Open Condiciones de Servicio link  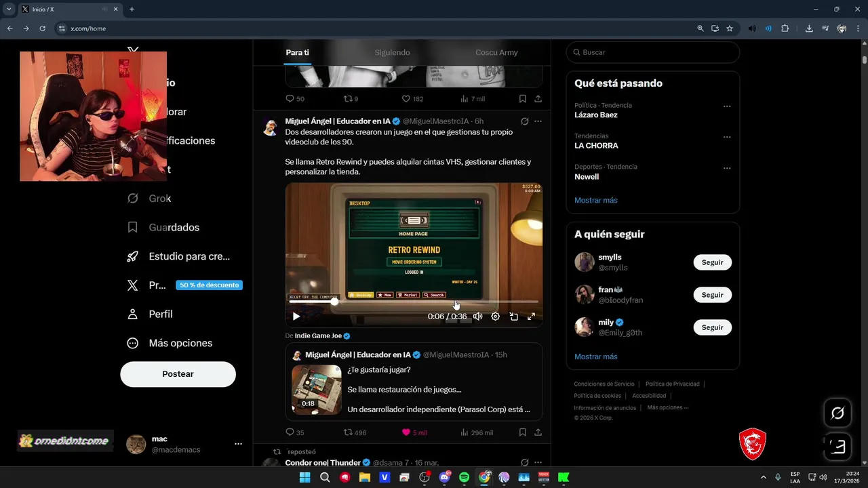[604, 384]
